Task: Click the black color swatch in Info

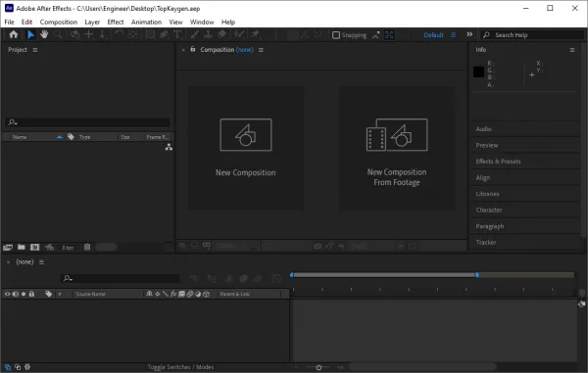Action: click(478, 71)
